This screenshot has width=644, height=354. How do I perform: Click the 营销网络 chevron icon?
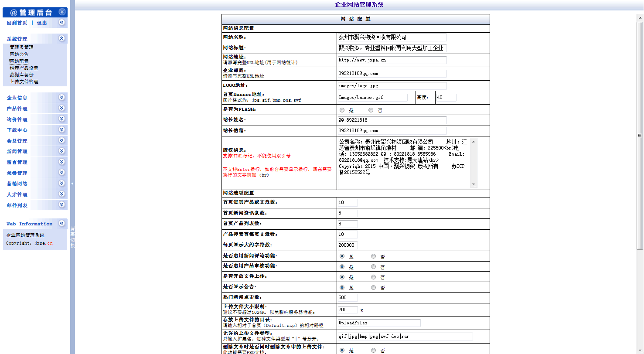click(61, 183)
